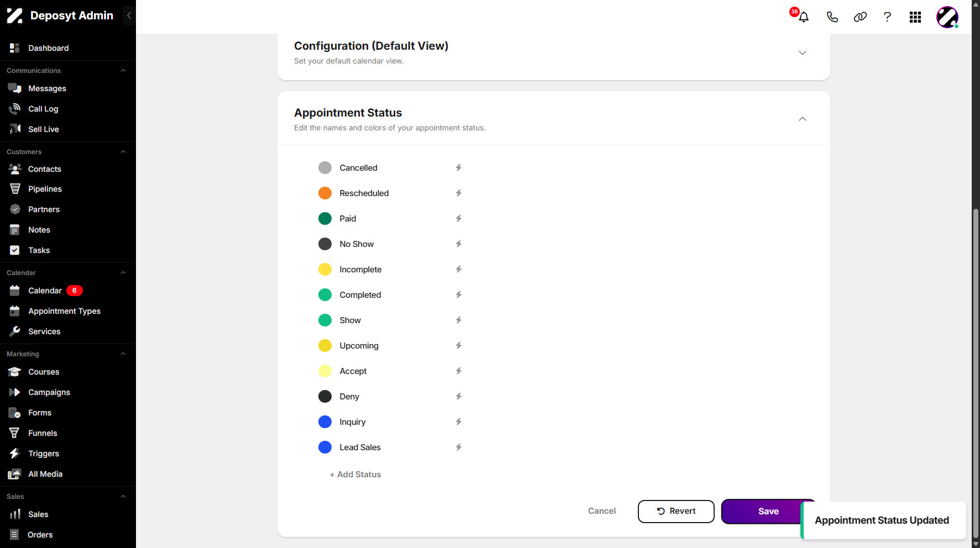Click trigger bolt icon for Inquiry
Image resolution: width=980 pixels, height=548 pixels.
[x=458, y=421]
